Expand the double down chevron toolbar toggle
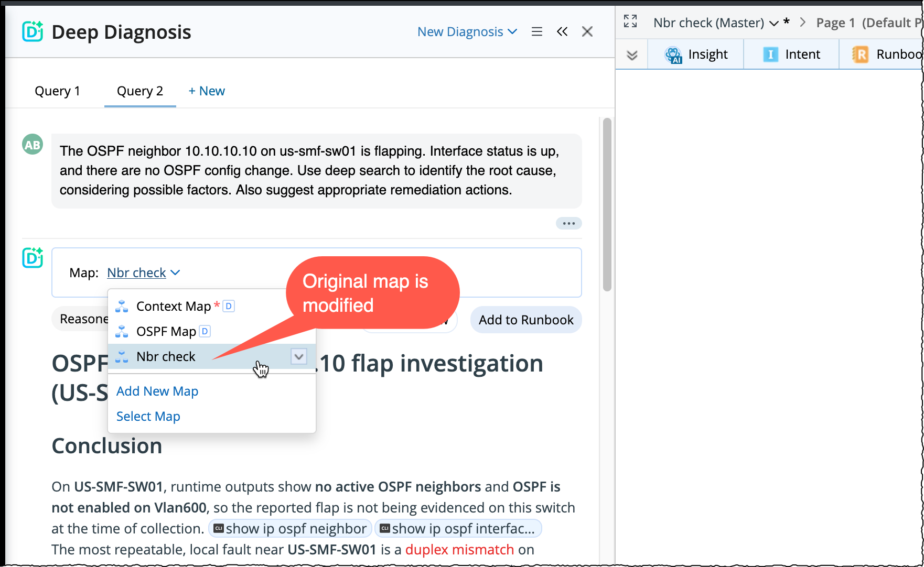Screen dimensions: 924x567 click(x=632, y=55)
